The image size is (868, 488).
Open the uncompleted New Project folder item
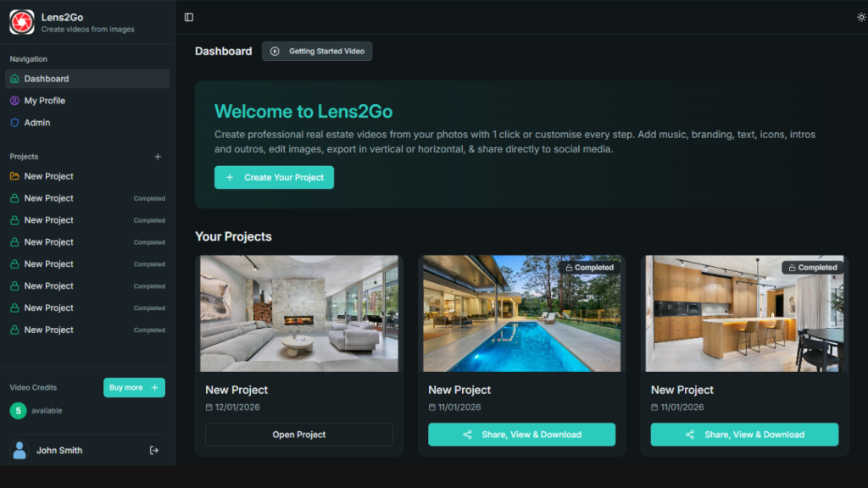pos(87,176)
